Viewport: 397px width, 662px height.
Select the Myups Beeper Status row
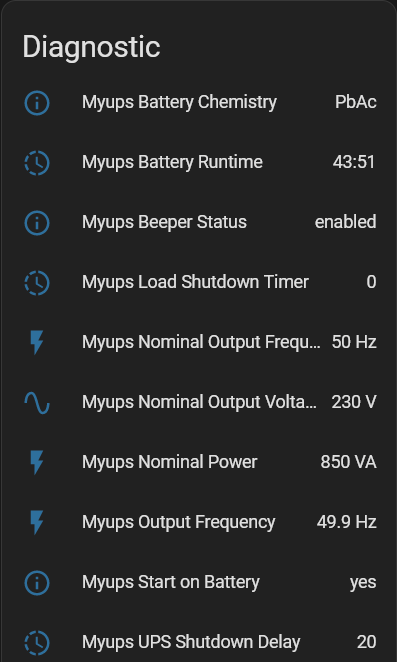(x=200, y=222)
